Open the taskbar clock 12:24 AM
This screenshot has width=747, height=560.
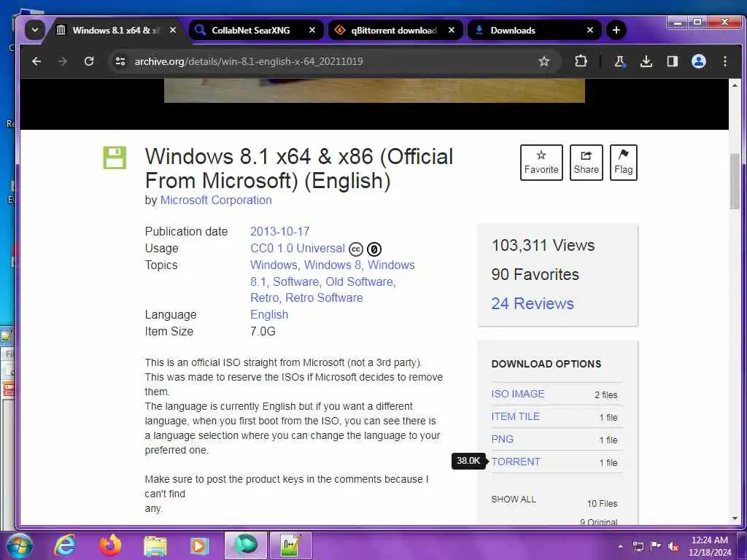pos(710,546)
